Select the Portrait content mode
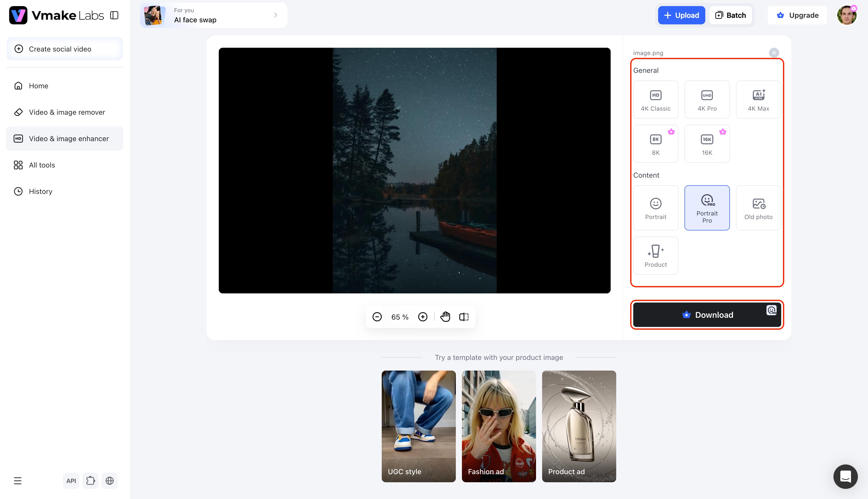868x499 pixels. coord(656,208)
